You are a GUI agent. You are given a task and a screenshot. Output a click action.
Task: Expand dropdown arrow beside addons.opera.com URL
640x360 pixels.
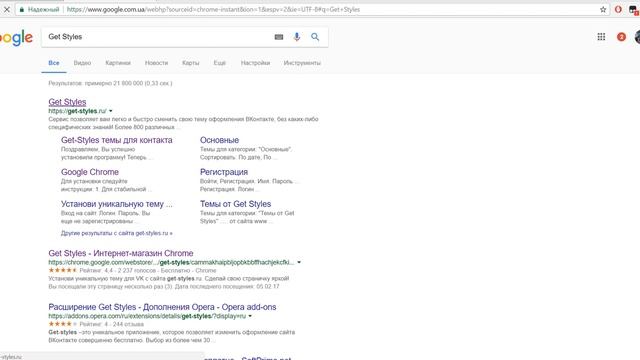click(x=250, y=316)
